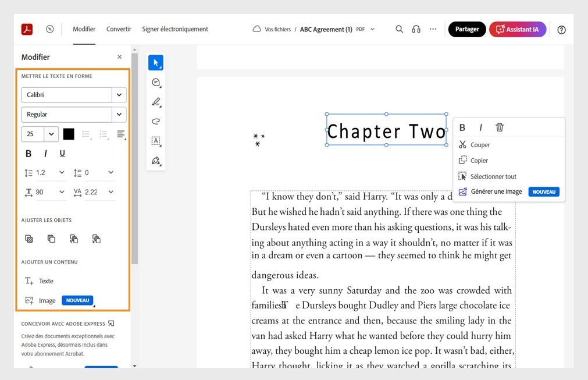Screen dimensions: 588x380
Task: Click fourth arrange objects icon
Action: 97,239
